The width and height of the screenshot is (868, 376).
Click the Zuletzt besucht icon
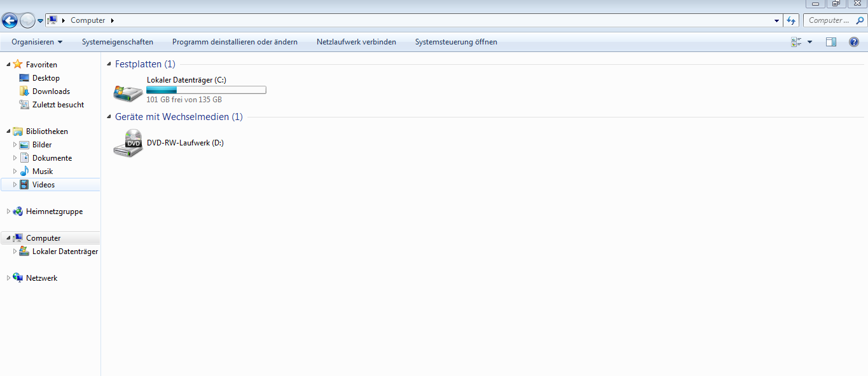click(x=24, y=105)
